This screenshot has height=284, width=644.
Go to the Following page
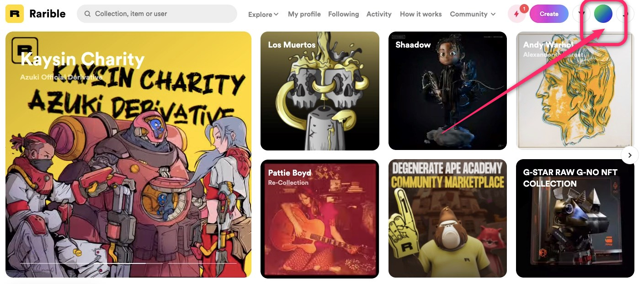343,14
